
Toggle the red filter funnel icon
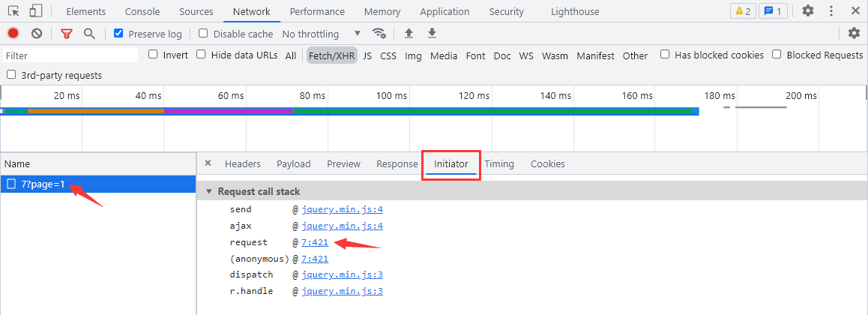(67, 34)
